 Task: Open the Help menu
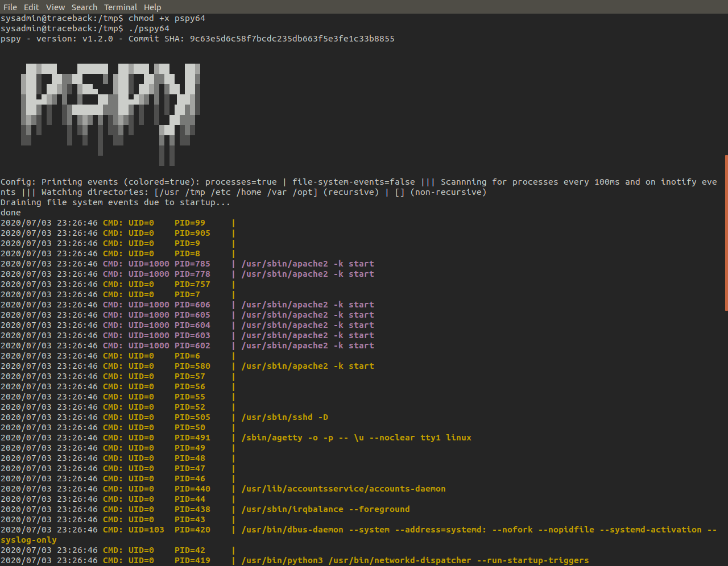[152, 7]
